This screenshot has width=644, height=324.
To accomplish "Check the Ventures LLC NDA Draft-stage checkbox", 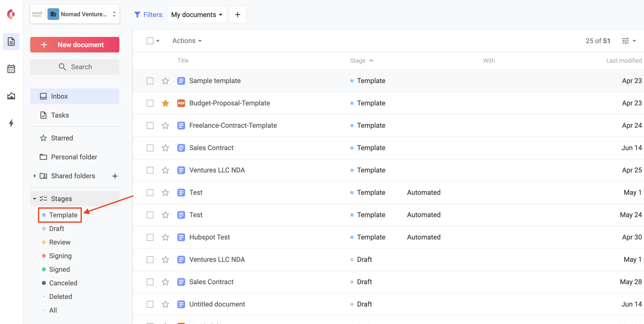I will (150, 259).
